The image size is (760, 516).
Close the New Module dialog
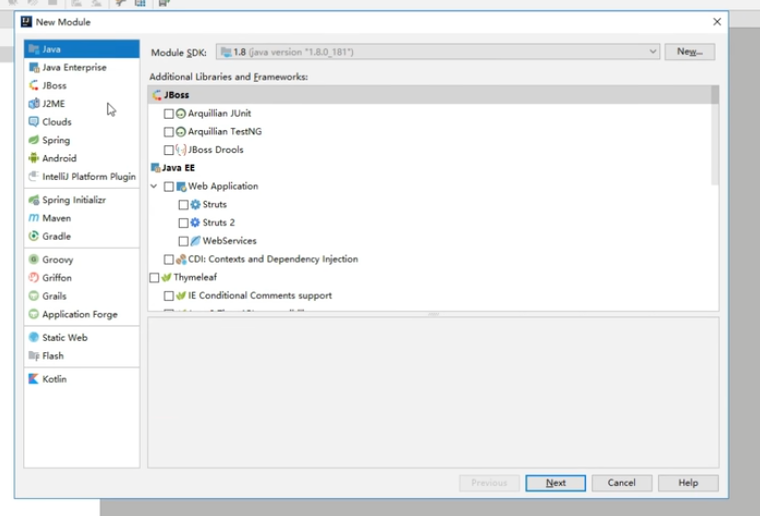[717, 22]
